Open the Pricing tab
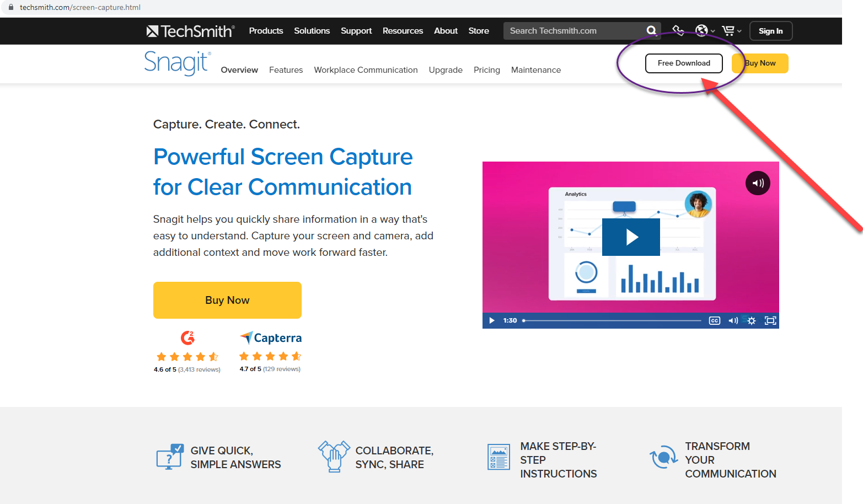 (487, 70)
